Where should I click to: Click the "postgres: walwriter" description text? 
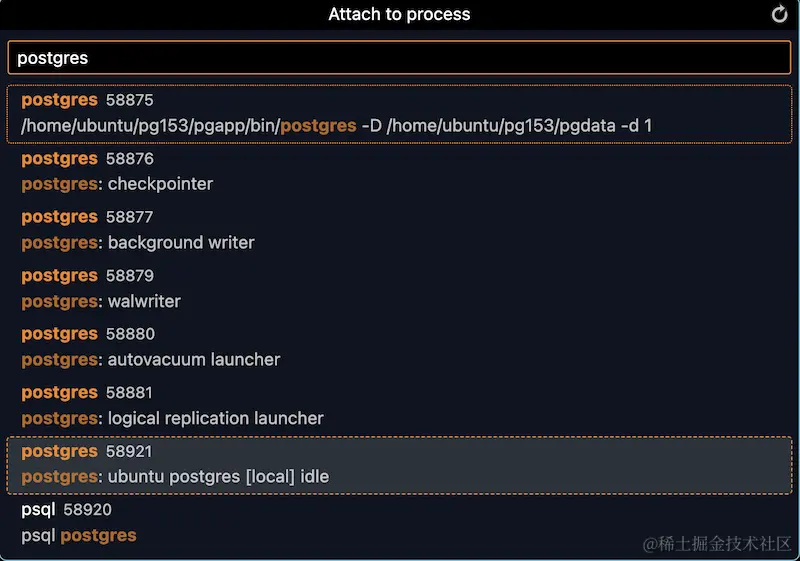click(x=101, y=301)
